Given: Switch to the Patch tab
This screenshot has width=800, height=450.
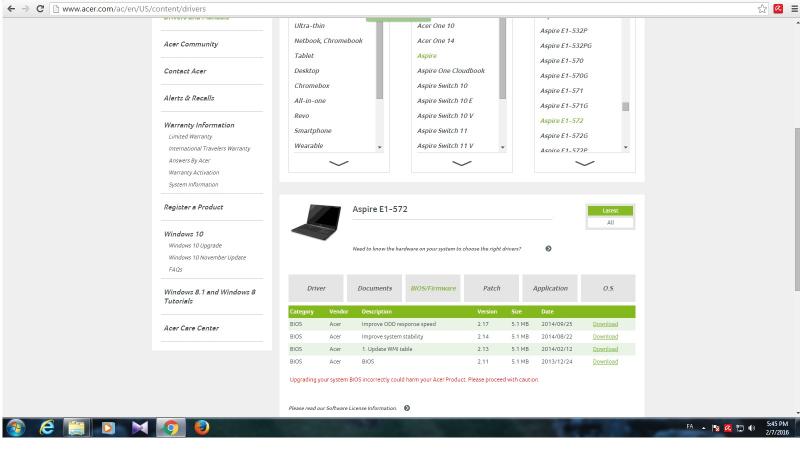Looking at the screenshot, I should (x=491, y=288).
